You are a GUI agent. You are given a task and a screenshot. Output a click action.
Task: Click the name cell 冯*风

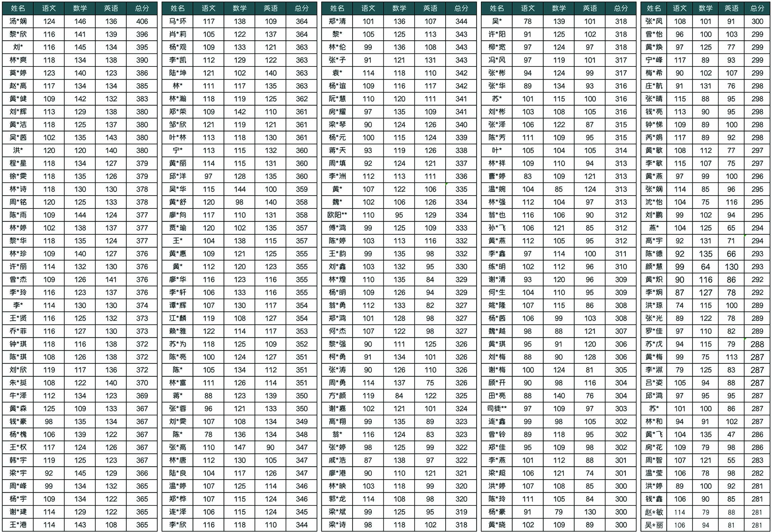pos(497,60)
